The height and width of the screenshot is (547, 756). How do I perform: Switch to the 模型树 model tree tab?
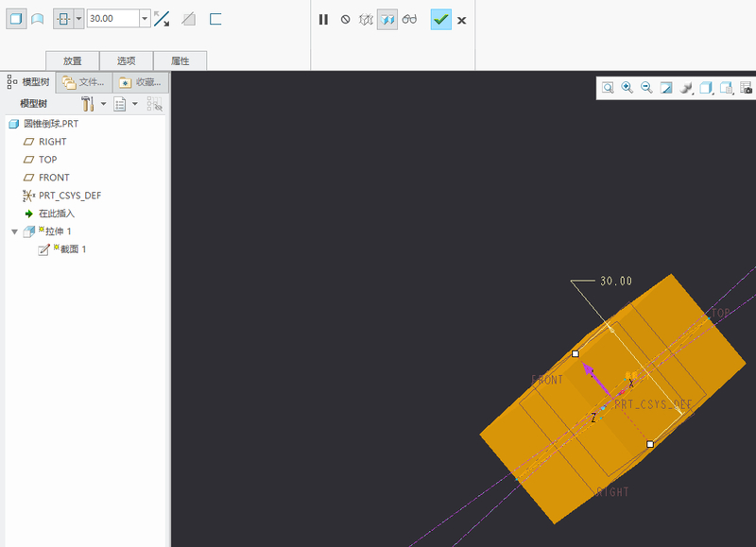tap(28, 82)
